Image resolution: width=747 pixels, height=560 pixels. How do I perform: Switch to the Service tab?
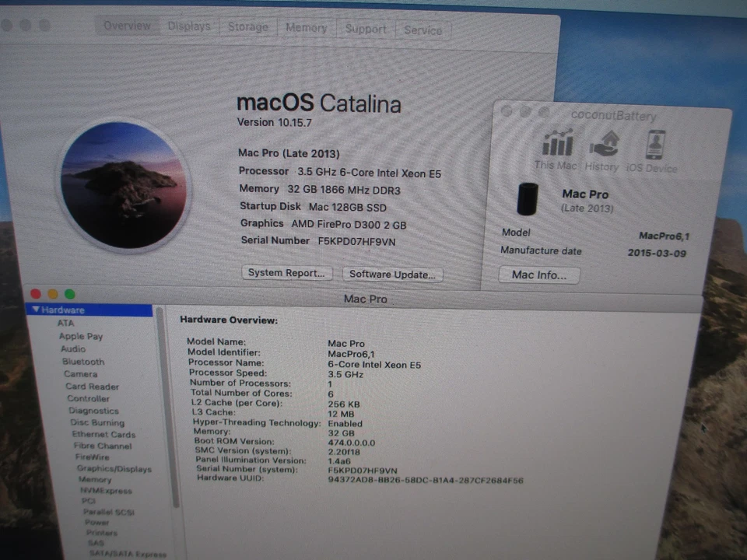pyautogui.click(x=423, y=30)
